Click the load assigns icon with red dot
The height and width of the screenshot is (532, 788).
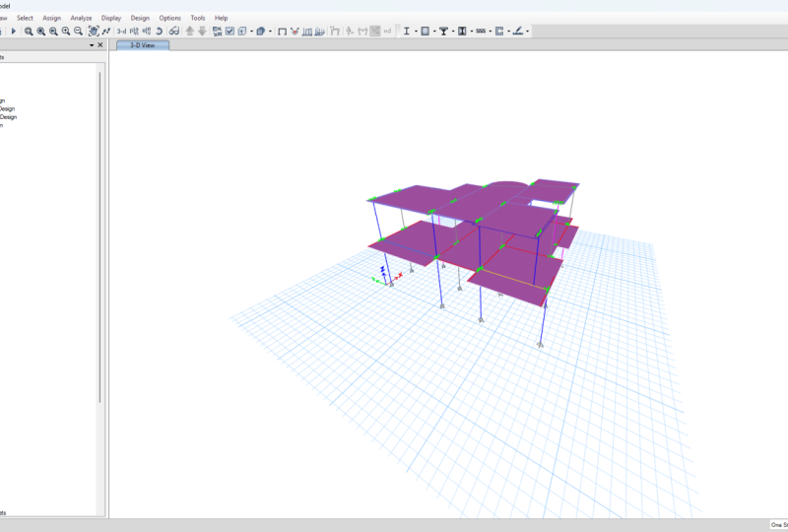[295, 32]
